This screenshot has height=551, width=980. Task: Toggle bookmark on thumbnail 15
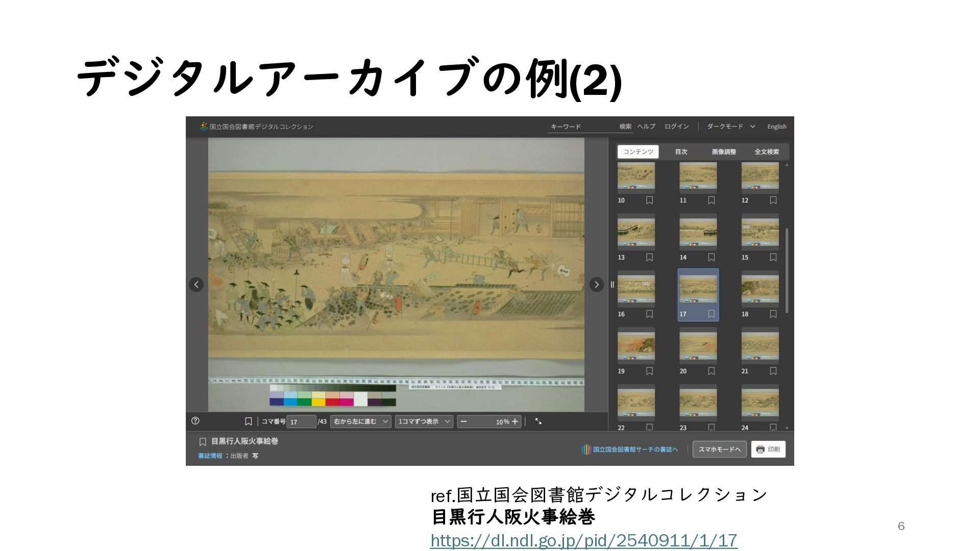pos(773,258)
